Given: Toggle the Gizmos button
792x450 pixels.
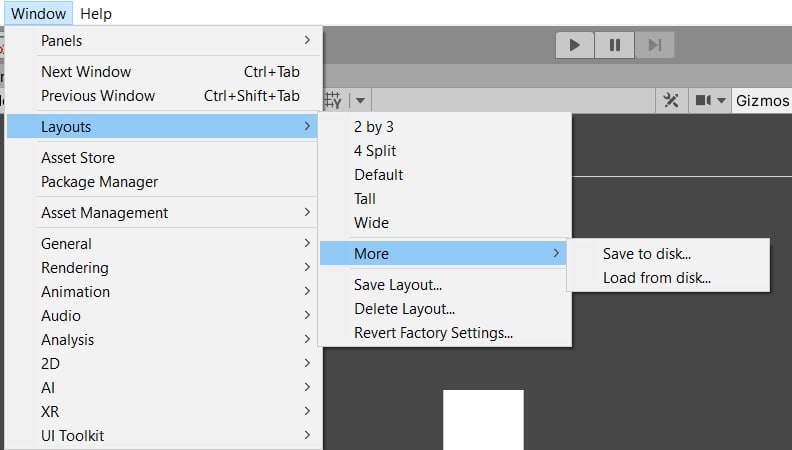Looking at the screenshot, I should pos(762,101).
